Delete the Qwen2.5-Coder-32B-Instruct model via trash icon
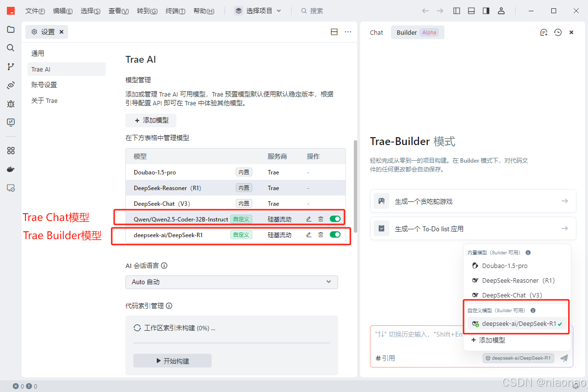Screen dimensions: 588x392 (320, 219)
